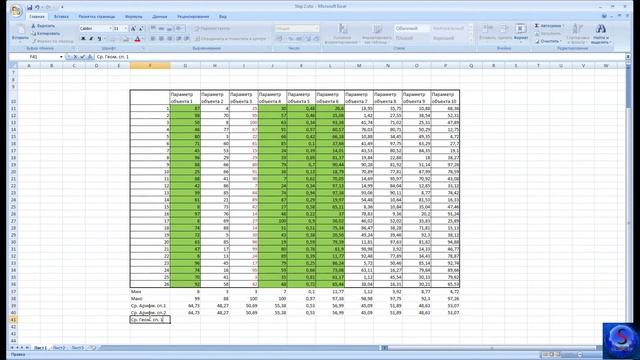
Task: Save the workbook from quick access toolbar
Action: [29, 7]
